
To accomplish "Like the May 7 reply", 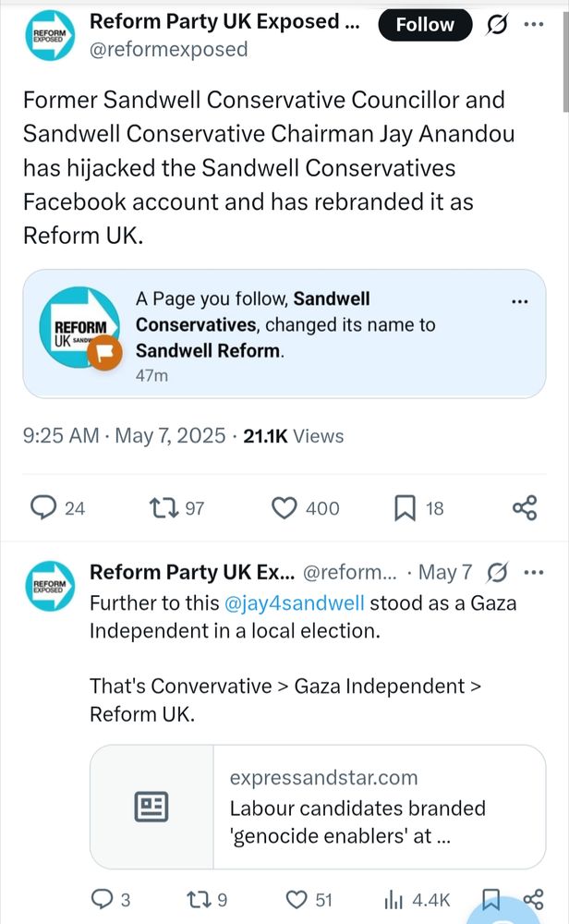I will tap(296, 898).
